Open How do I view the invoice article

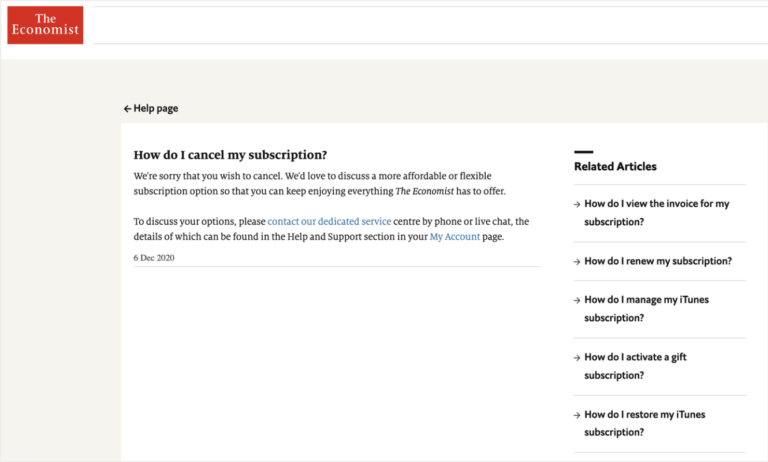(656, 213)
